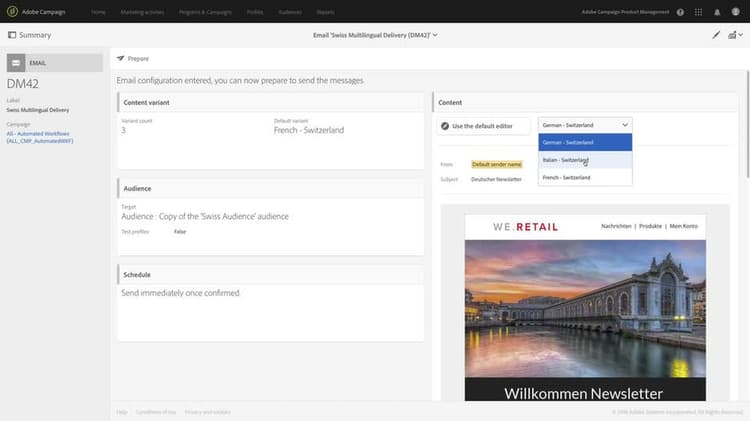Viewport: 750px width, 421px height.
Task: Click the WE.RETAIL logo in preview
Action: tap(525, 227)
